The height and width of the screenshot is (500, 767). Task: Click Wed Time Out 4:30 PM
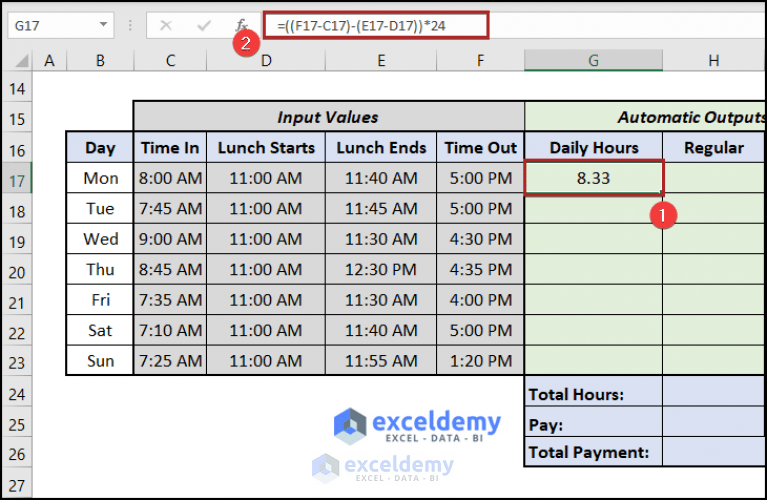(480, 239)
